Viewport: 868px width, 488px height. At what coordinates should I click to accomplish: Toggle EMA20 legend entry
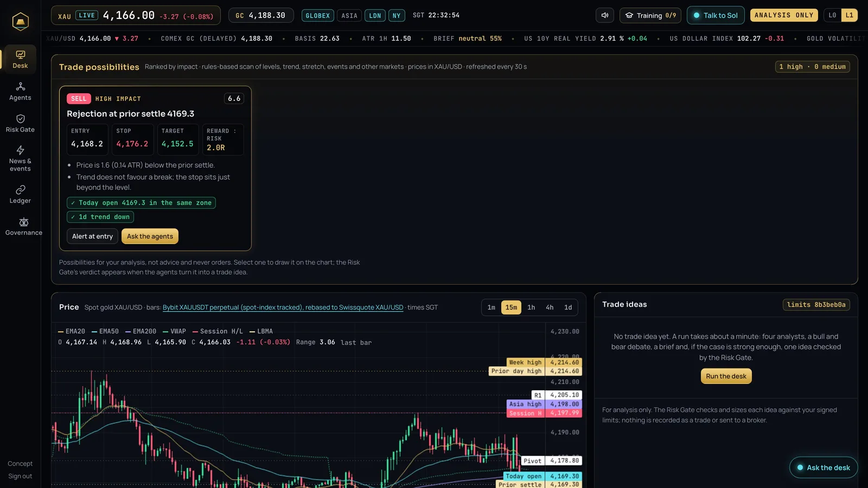[x=72, y=331]
